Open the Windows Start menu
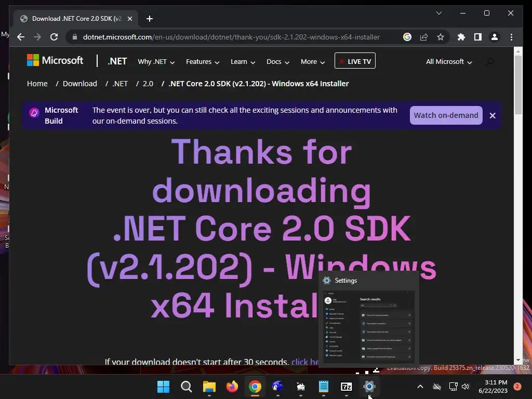532x399 pixels. [164, 387]
